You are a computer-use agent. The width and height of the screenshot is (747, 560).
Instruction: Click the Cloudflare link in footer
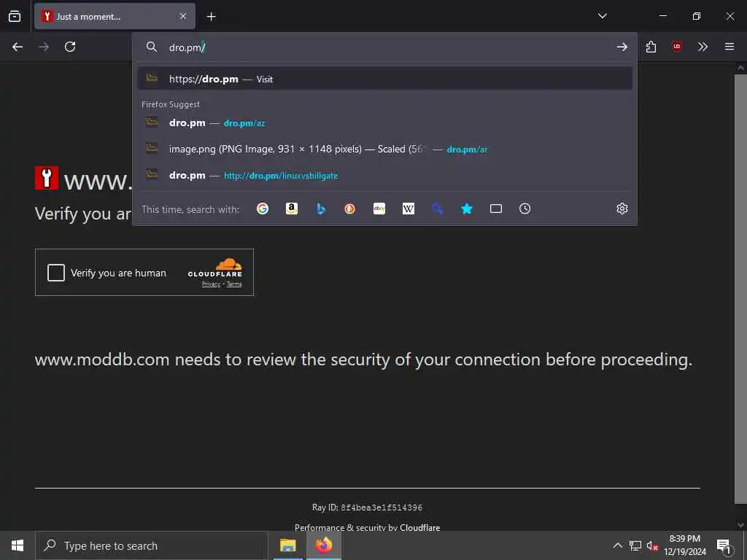pos(419,527)
